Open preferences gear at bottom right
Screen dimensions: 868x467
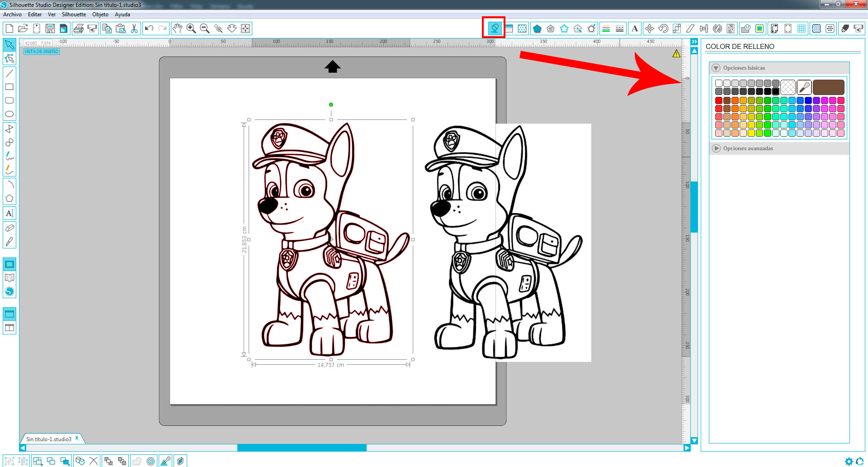[x=849, y=461]
